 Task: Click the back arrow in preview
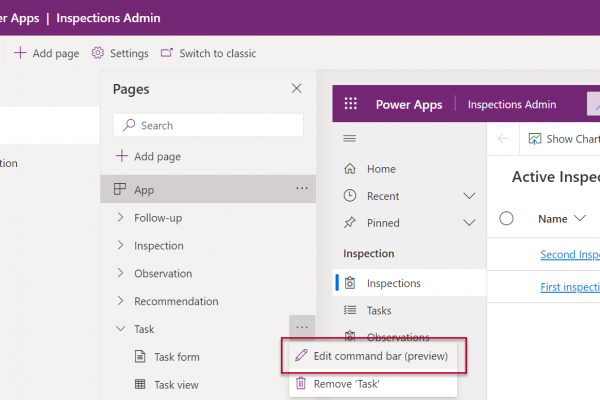click(x=503, y=139)
